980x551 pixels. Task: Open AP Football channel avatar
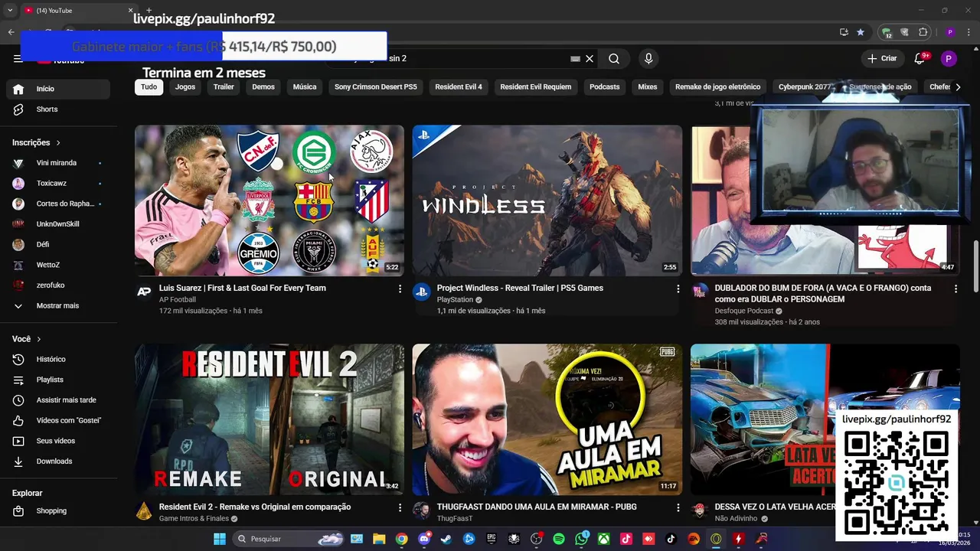144,292
